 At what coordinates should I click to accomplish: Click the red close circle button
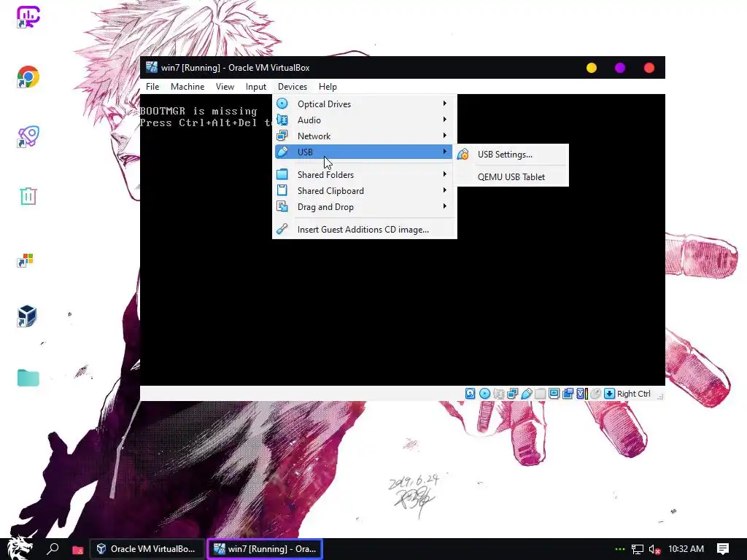coord(649,68)
